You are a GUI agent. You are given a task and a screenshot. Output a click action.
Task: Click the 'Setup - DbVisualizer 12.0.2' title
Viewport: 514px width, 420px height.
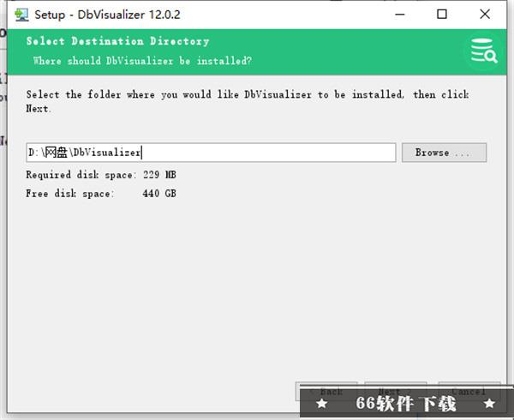pyautogui.click(x=107, y=15)
